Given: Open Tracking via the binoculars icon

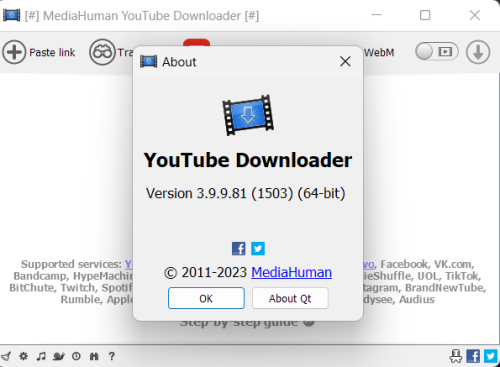Looking at the screenshot, I should point(102,52).
